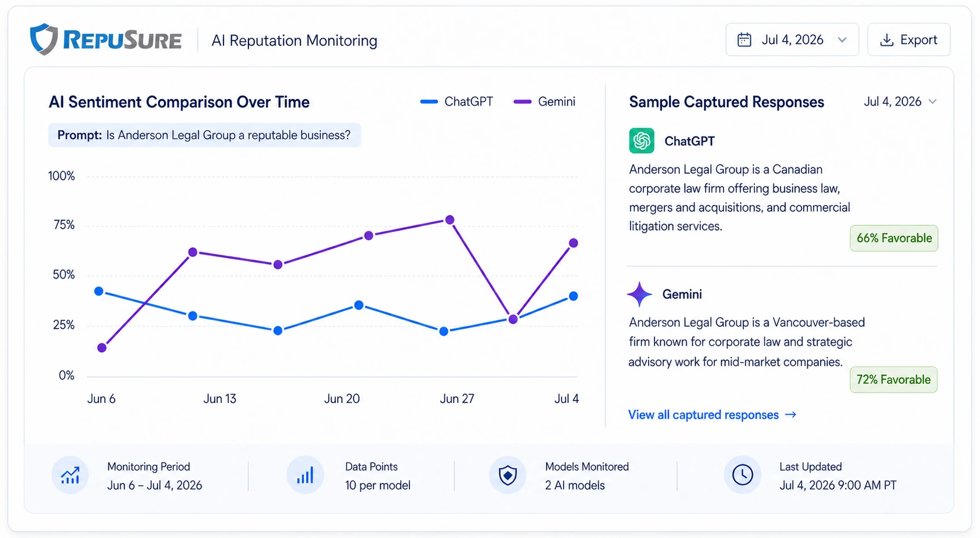980x538 pixels.
Task: Click the Gemini sparkle icon
Action: [x=640, y=294]
